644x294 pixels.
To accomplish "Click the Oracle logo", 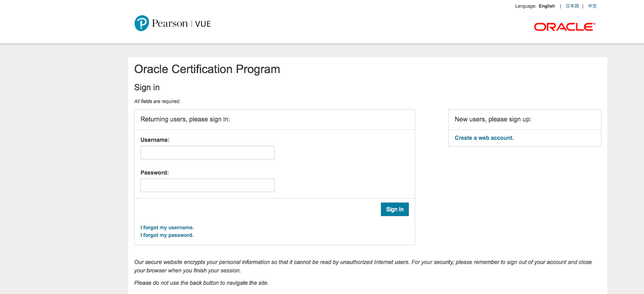I will [x=564, y=27].
